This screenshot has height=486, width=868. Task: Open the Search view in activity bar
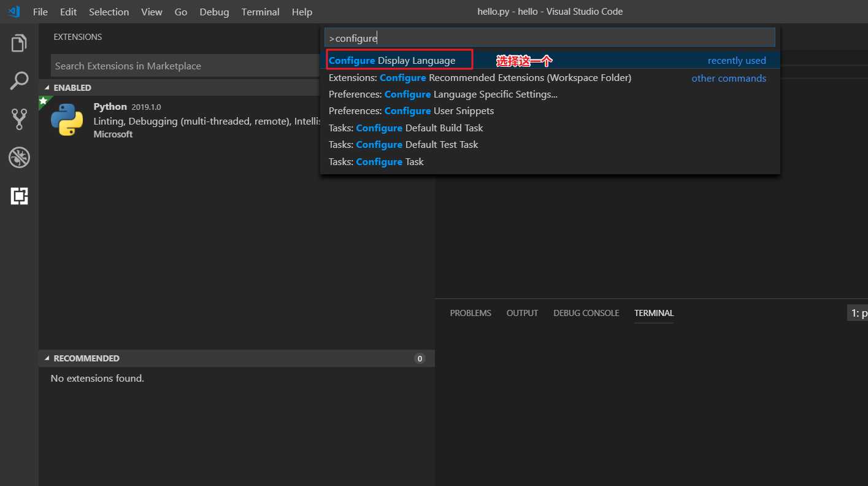click(x=19, y=80)
